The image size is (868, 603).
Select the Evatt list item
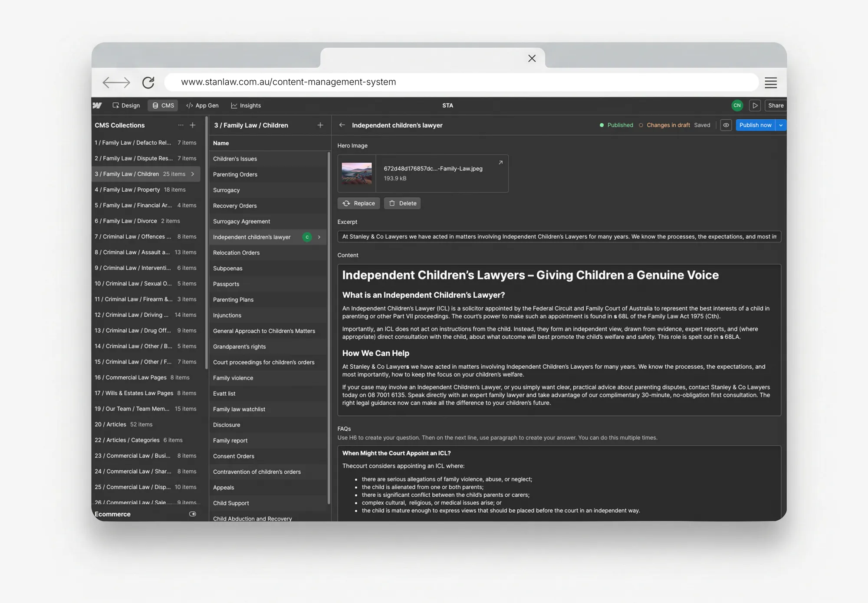268,393
